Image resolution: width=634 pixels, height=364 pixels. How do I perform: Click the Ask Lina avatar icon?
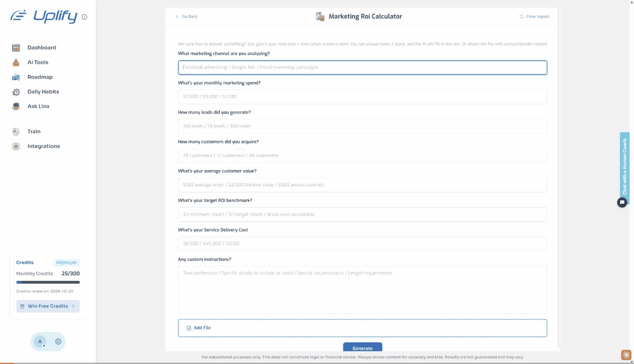[x=16, y=106]
